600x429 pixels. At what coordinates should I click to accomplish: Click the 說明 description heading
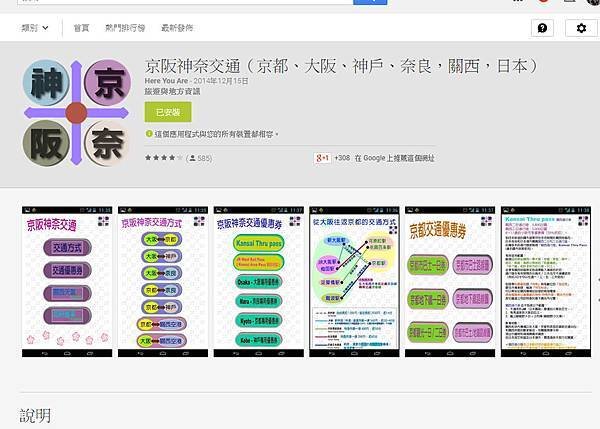point(35,416)
